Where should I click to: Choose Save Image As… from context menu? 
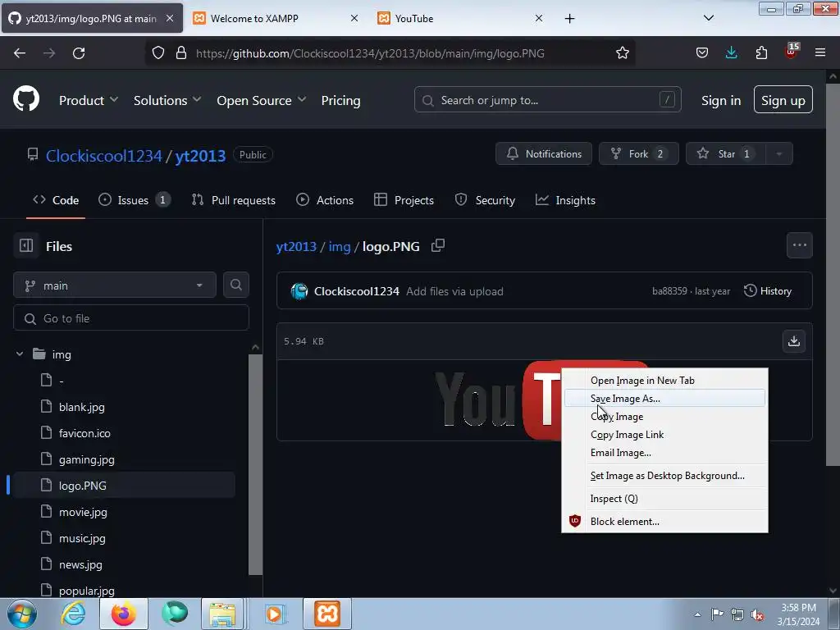click(664, 398)
